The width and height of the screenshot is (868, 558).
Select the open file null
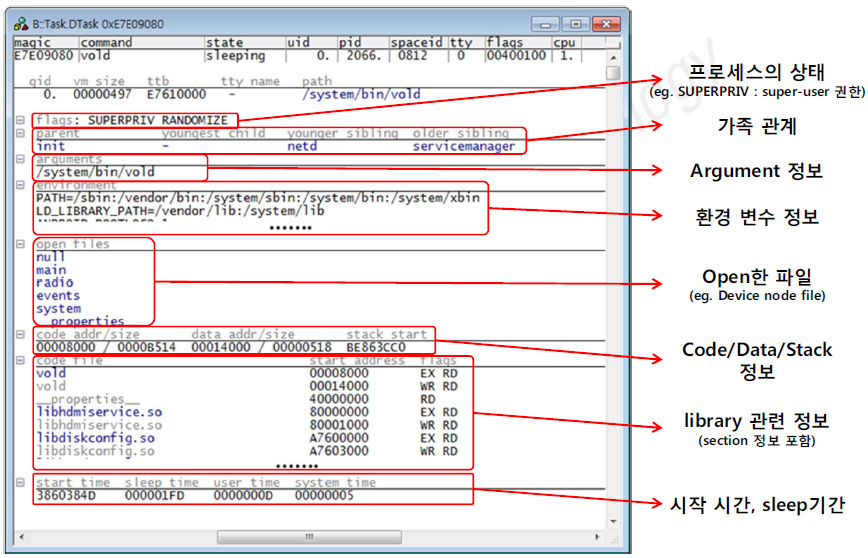tap(50, 257)
